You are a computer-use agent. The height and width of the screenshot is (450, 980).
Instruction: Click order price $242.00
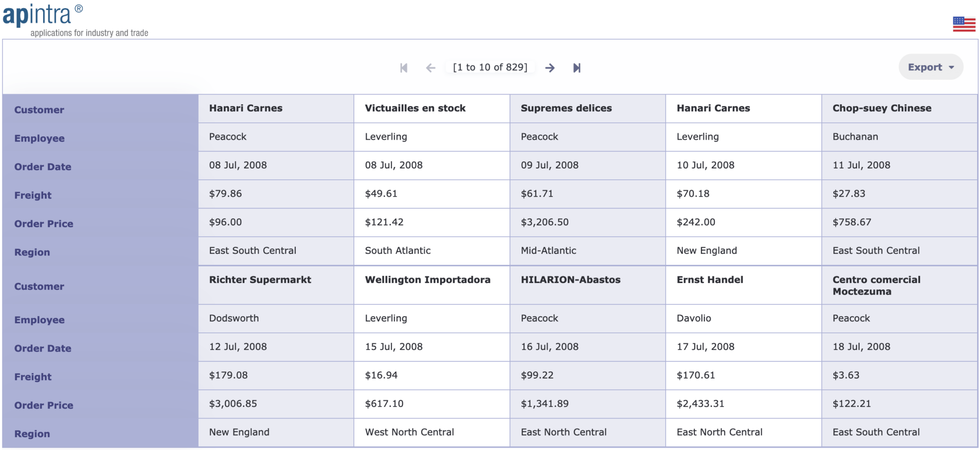[696, 222]
